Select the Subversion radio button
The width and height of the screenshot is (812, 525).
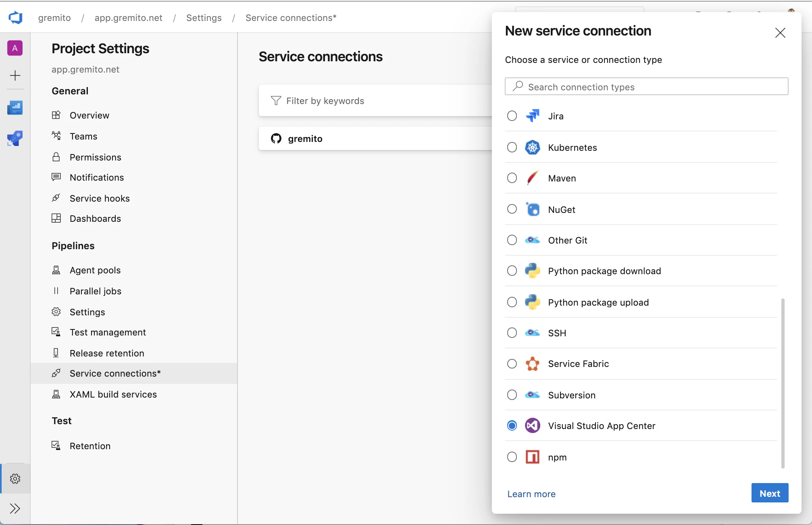click(x=512, y=395)
